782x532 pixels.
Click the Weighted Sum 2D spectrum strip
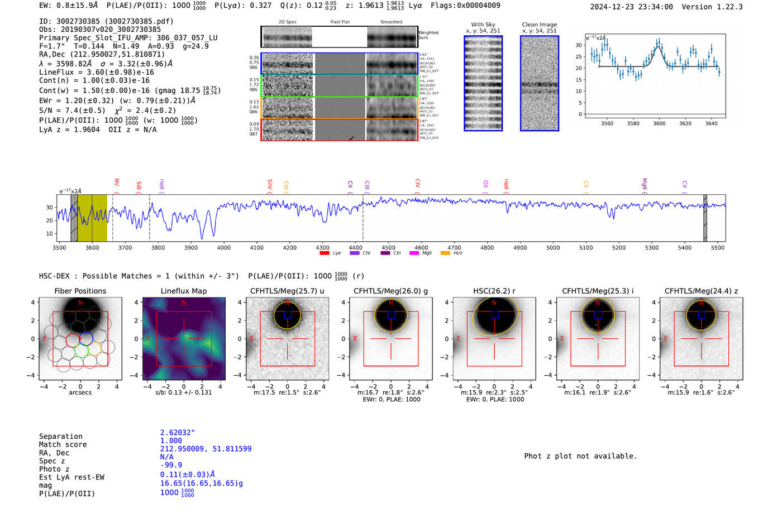[x=339, y=37]
